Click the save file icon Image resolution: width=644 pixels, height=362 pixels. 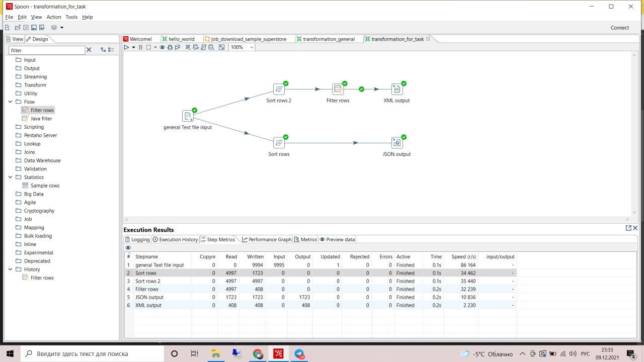34,27
